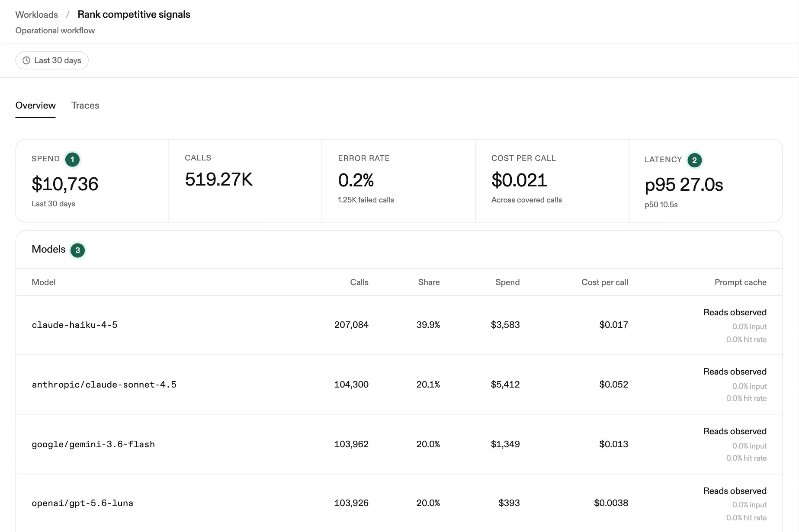The width and height of the screenshot is (799, 532).
Task: Click the $0.021 cost per call value
Action: click(520, 180)
